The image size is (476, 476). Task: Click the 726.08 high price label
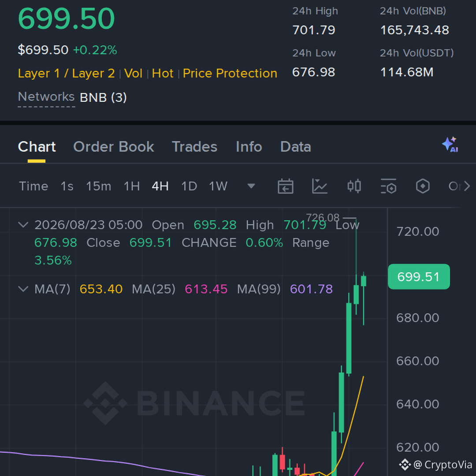click(x=322, y=218)
